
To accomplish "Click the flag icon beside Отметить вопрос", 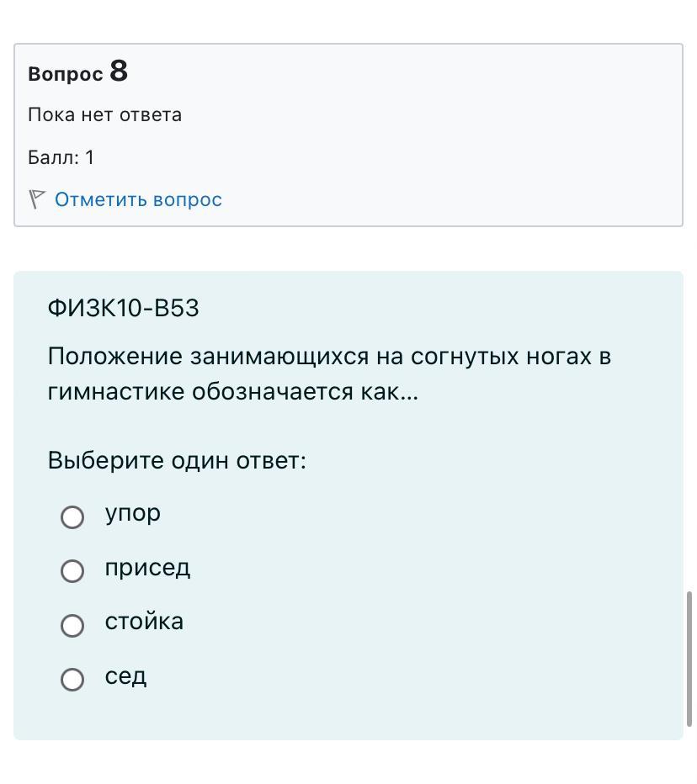I will [x=36, y=199].
